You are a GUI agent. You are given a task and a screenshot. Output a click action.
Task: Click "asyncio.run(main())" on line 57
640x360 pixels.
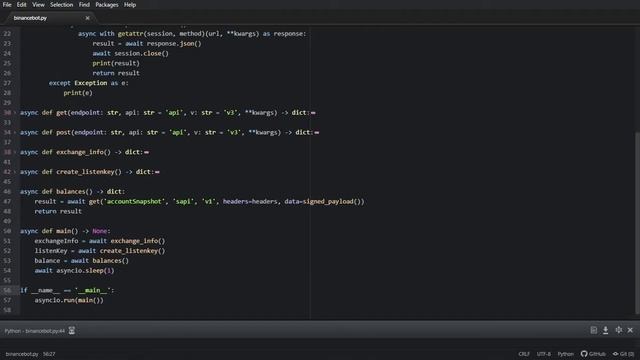point(69,300)
